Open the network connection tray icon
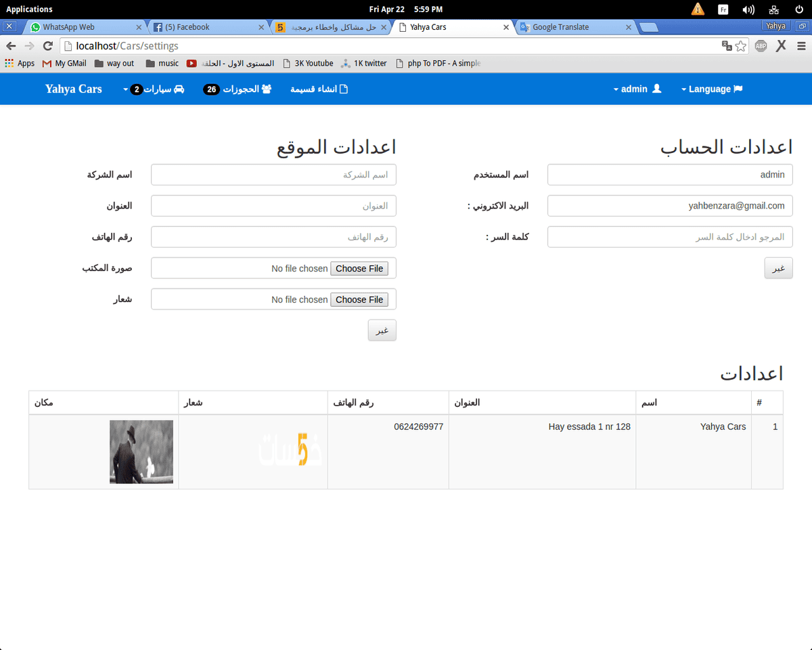The height and width of the screenshot is (650, 812). pyautogui.click(x=774, y=9)
